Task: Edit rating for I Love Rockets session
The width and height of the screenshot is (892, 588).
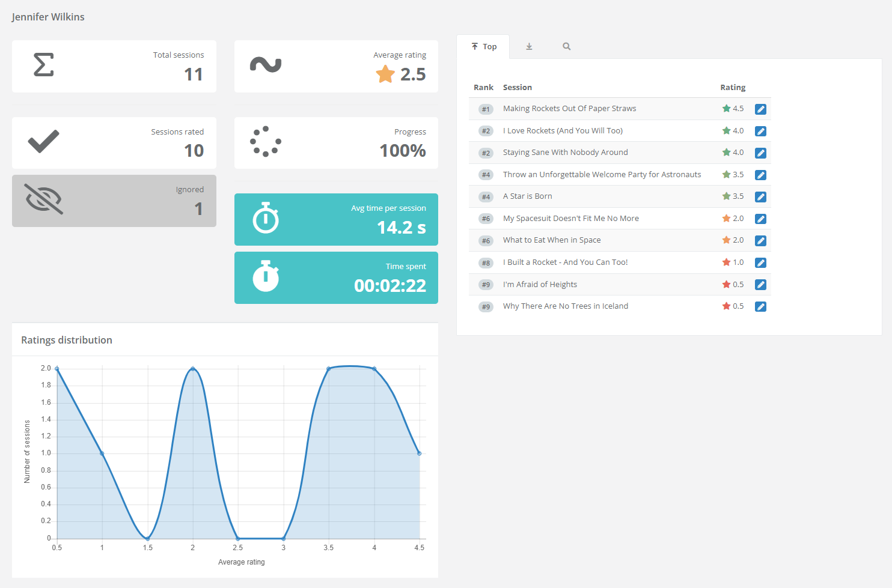Action: pos(760,131)
